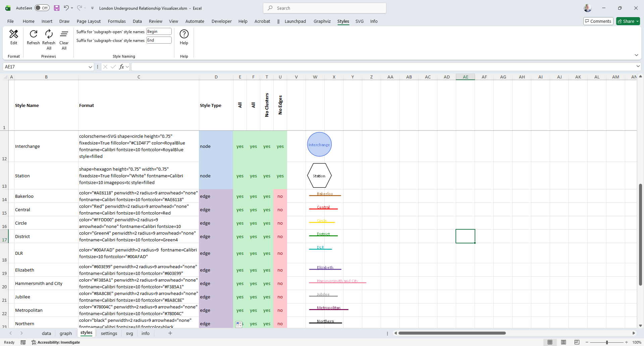
Task: Collapse the ribbon using the chevron
Action: (636, 55)
